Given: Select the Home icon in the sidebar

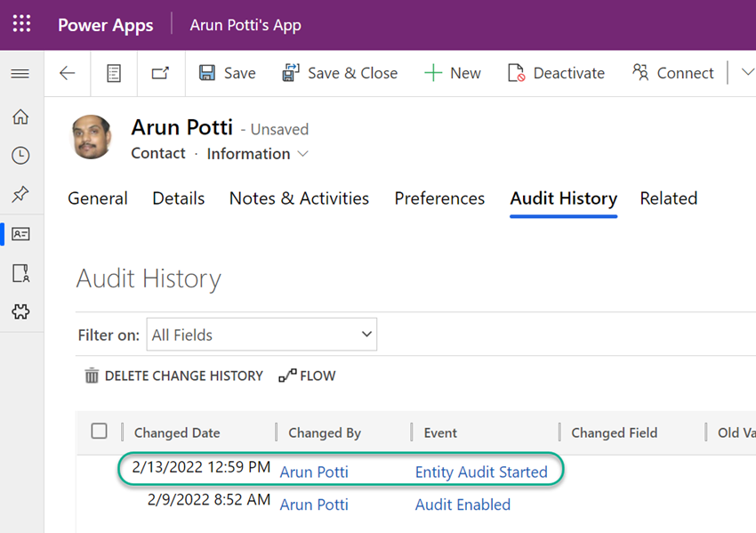Looking at the screenshot, I should click(20, 117).
